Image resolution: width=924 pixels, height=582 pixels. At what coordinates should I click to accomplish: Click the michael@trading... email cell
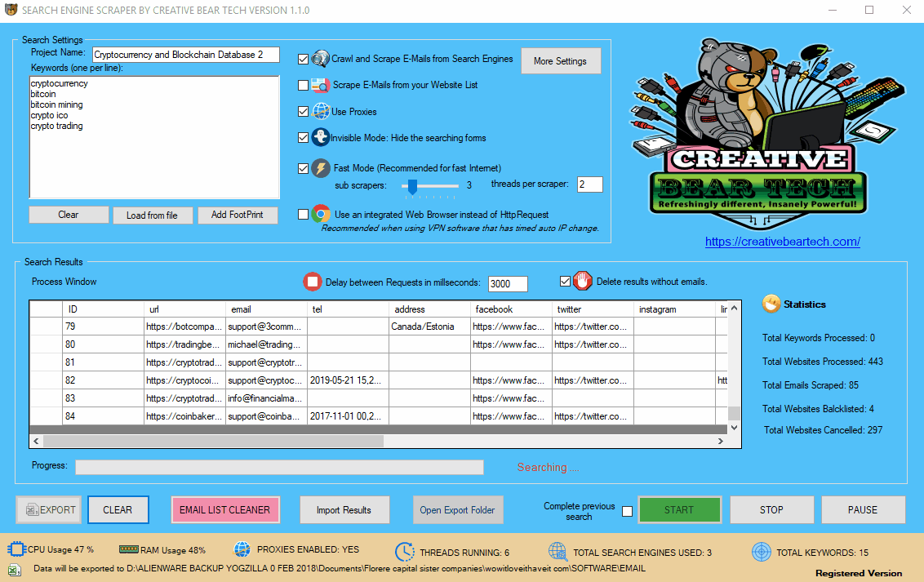(x=266, y=344)
